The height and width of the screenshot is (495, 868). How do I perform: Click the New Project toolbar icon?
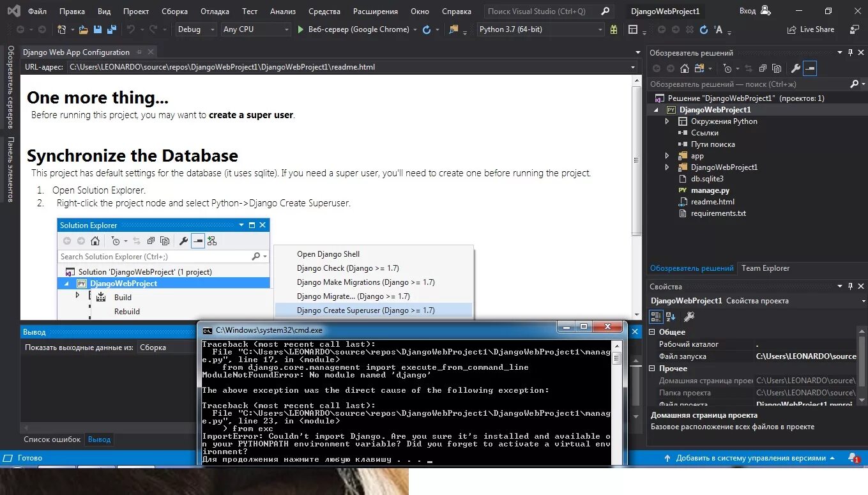[61, 29]
